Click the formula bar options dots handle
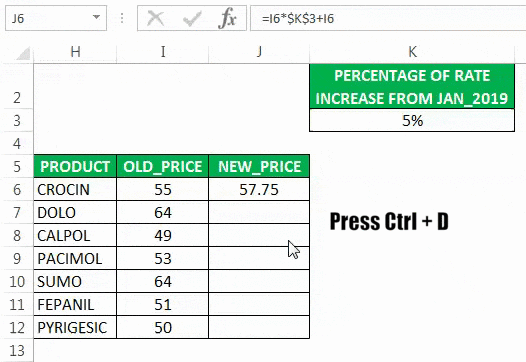526x362 pixels. (x=122, y=18)
